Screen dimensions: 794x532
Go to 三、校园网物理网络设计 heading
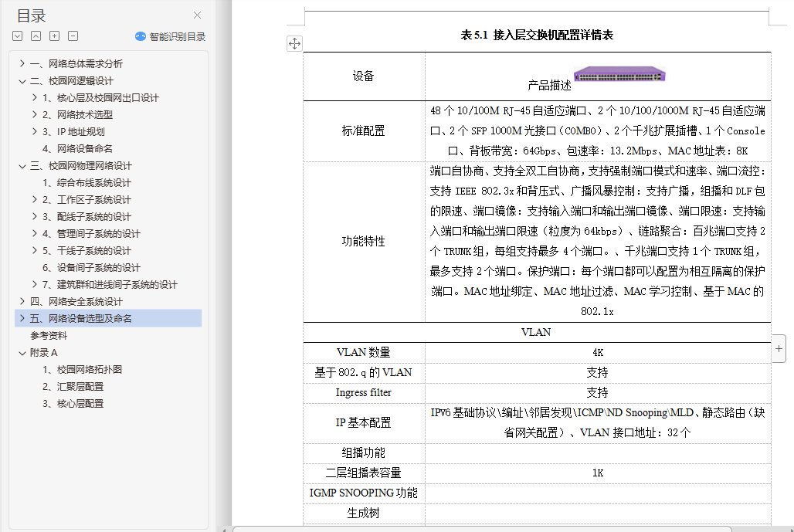click(80, 165)
